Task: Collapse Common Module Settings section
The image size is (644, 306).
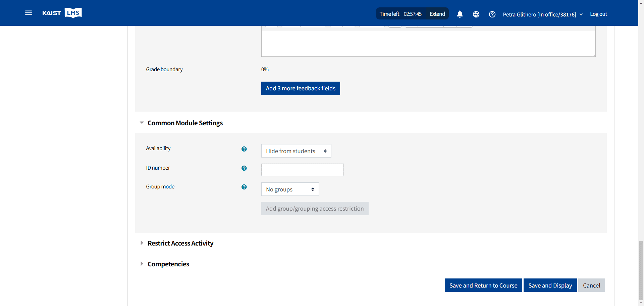Action: coord(185,123)
